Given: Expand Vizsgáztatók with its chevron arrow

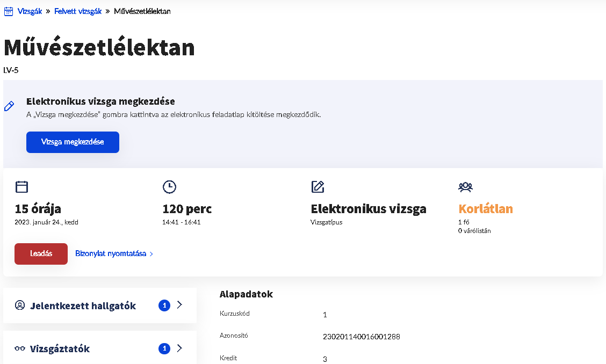Looking at the screenshot, I should point(179,348).
